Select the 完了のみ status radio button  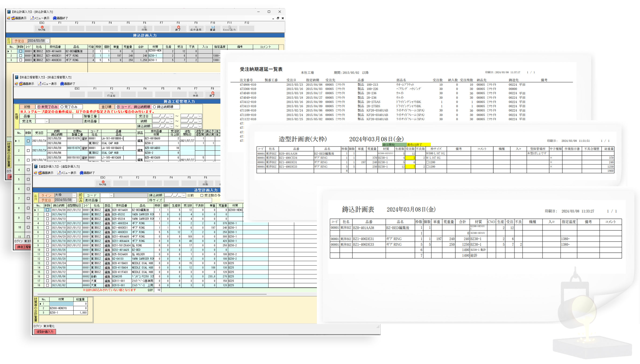[x=62, y=107]
